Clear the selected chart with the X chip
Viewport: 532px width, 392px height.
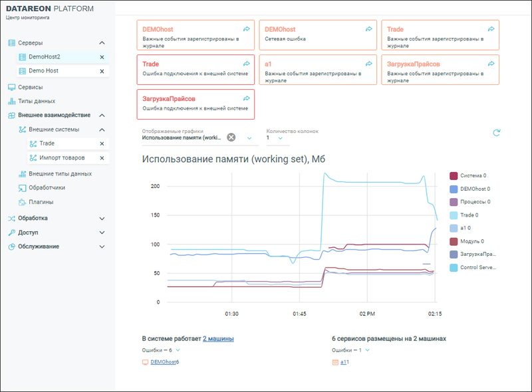click(x=231, y=137)
